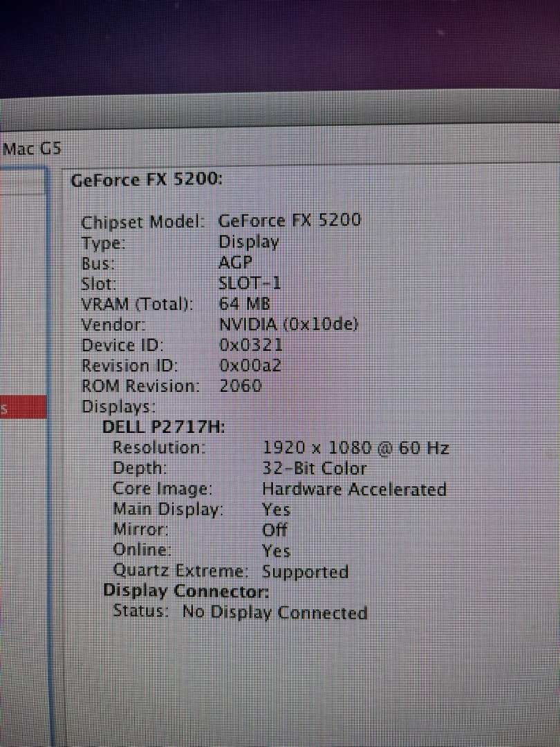
Task: Select the Device ID value 0x0321
Action: 252,345
